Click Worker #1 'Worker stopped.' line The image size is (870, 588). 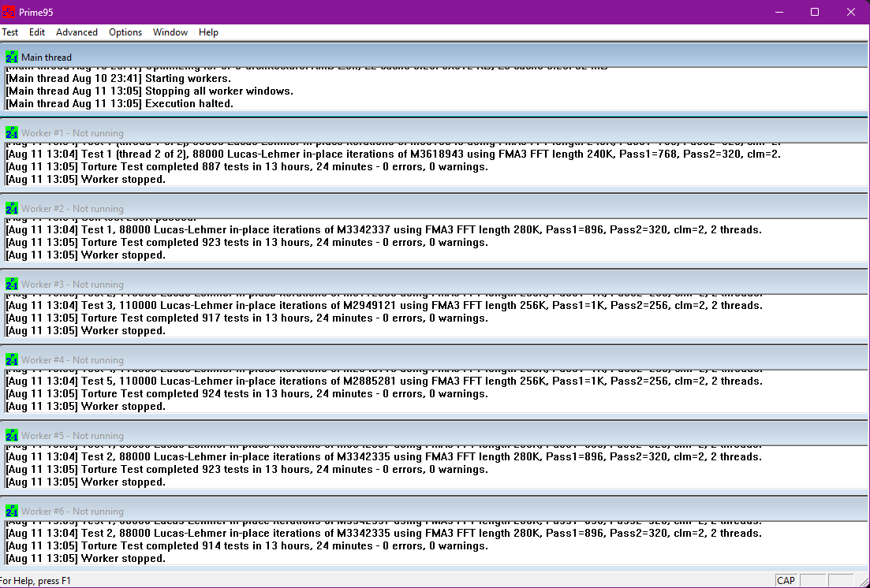click(85, 179)
